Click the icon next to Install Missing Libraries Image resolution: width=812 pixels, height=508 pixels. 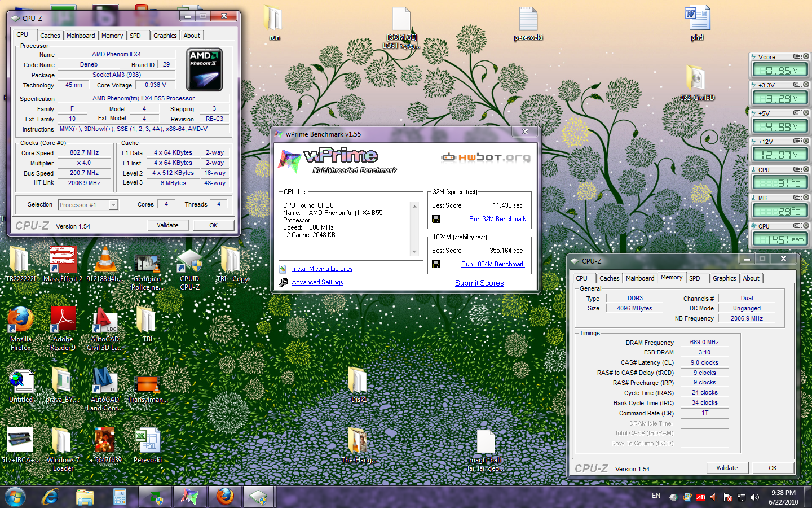point(283,269)
